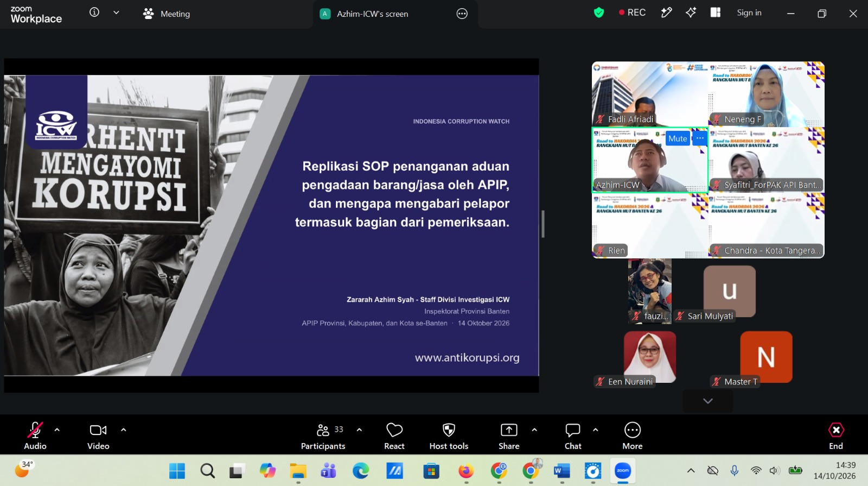
Task: Open the AI Companion sparkle icon
Action: 691,12
